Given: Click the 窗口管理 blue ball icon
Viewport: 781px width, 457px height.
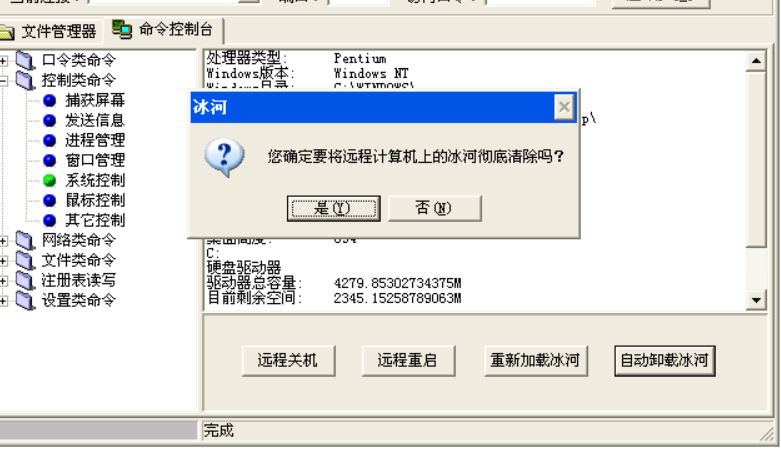Looking at the screenshot, I should pyautogui.click(x=49, y=160).
